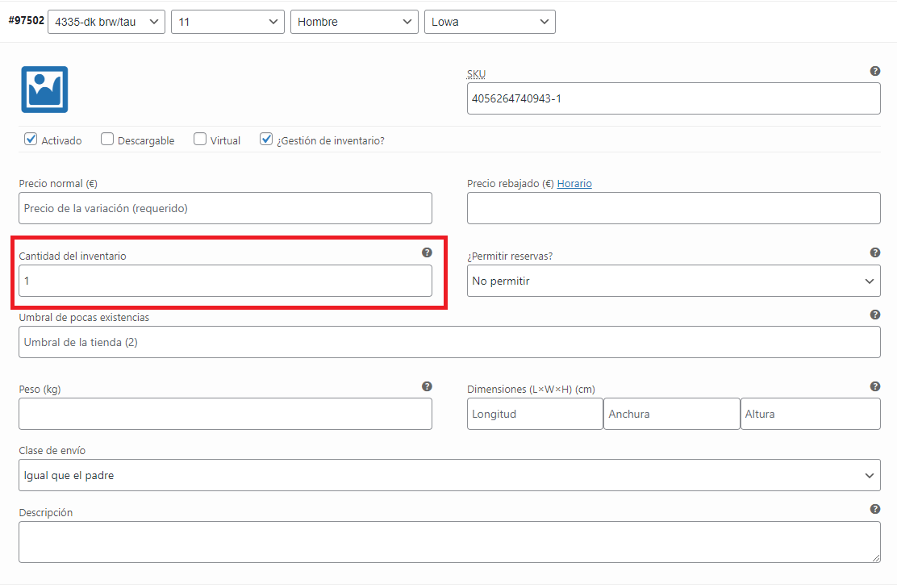Click the SKU input field
Viewport: 897px width, 588px height.
tap(674, 98)
